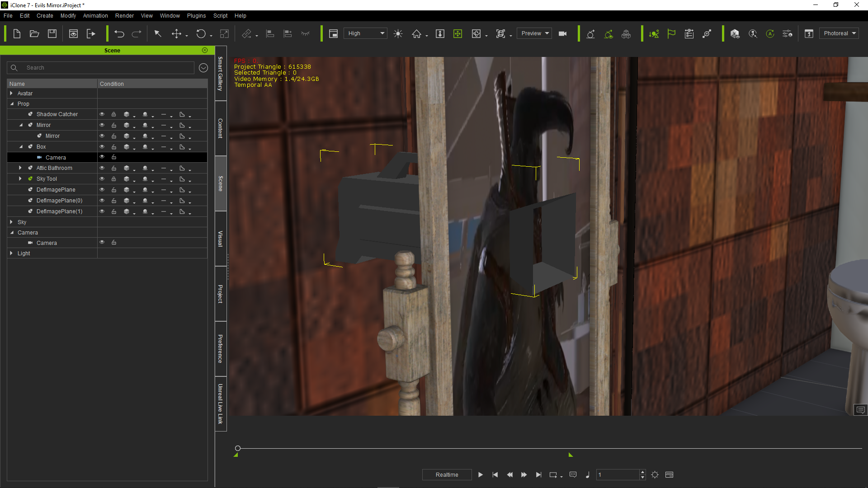
Task: Expand the Light tree group
Action: 11,253
